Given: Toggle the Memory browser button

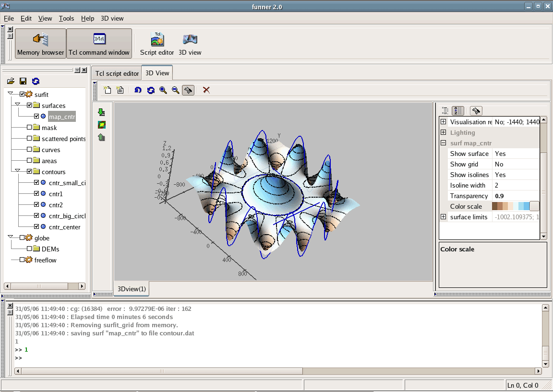Looking at the screenshot, I should (x=41, y=44).
